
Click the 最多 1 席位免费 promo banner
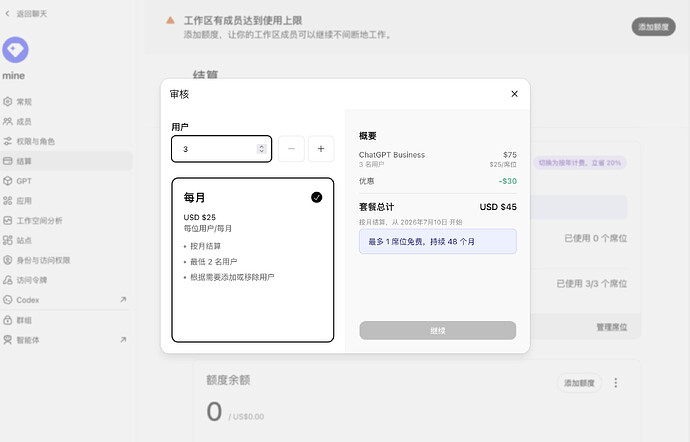click(438, 241)
